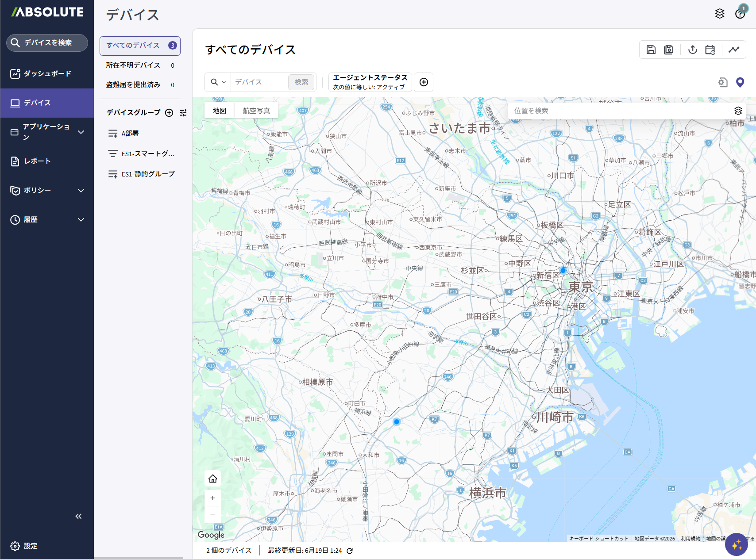Click the map home reset icon

coord(213,479)
